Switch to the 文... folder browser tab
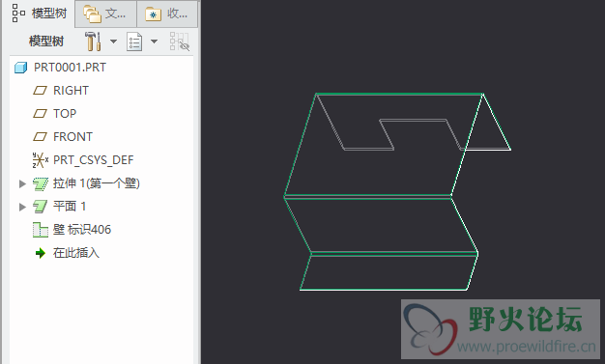 coord(105,14)
